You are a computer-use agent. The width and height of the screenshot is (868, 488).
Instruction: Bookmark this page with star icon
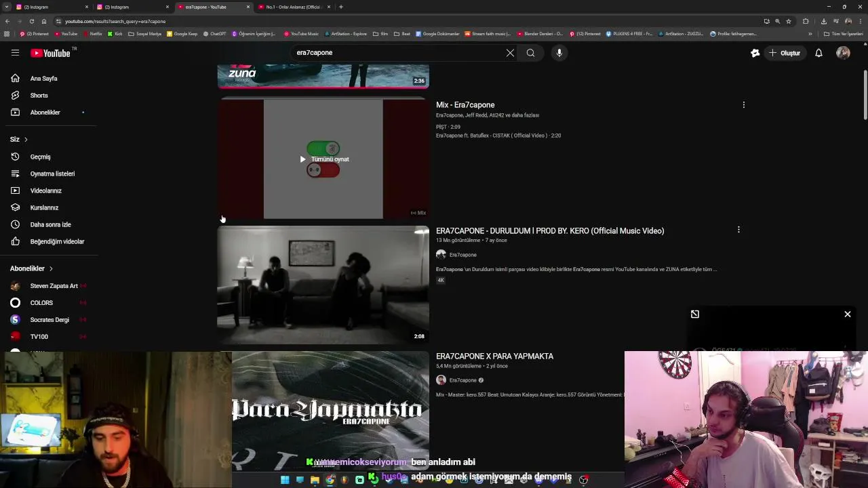(788, 21)
